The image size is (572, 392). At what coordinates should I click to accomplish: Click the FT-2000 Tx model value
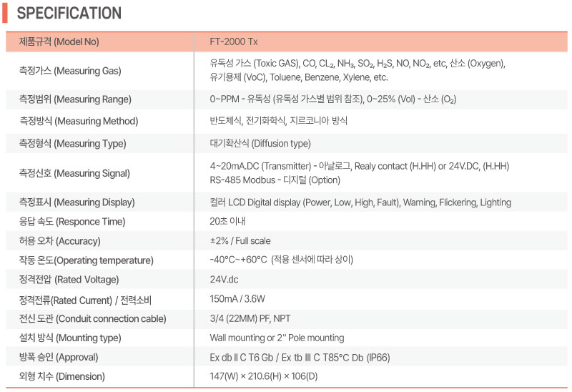point(234,41)
